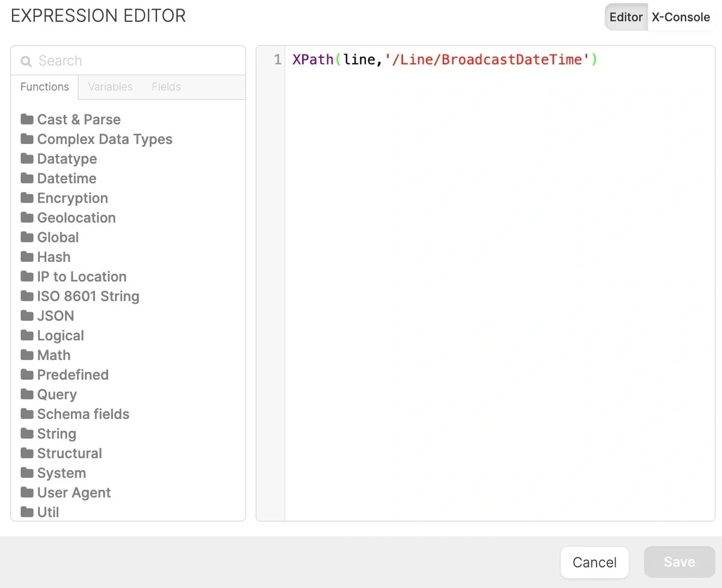
Task: Click the XPath function name in code
Action: coord(313,60)
